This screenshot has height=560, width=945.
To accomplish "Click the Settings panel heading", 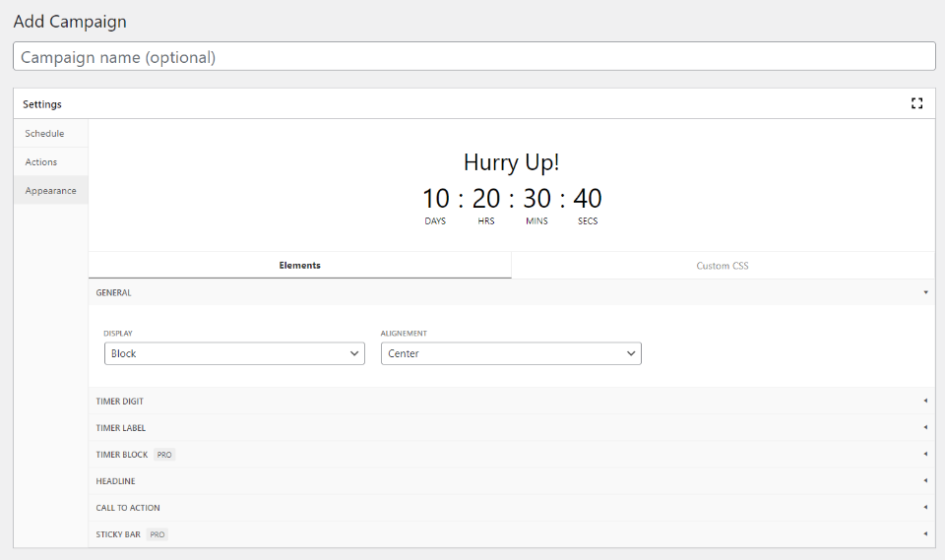I will click(42, 104).
